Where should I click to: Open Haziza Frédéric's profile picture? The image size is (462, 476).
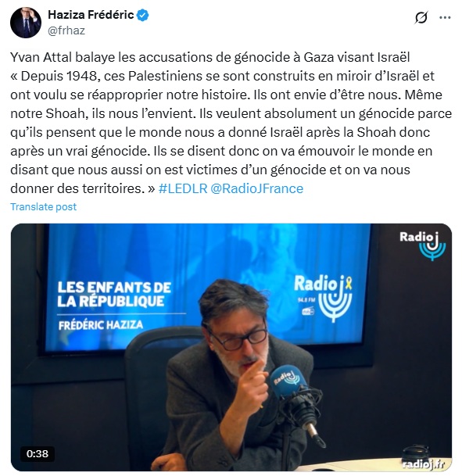(26, 23)
